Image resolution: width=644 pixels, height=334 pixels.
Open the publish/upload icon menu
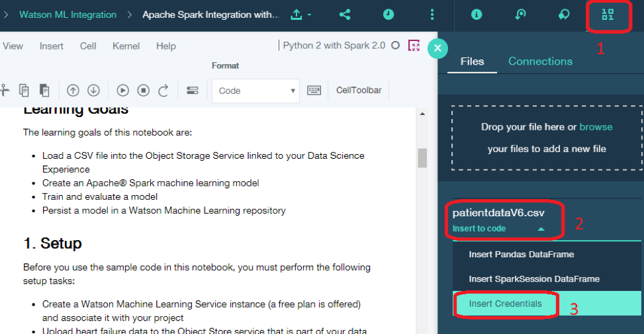(x=296, y=15)
